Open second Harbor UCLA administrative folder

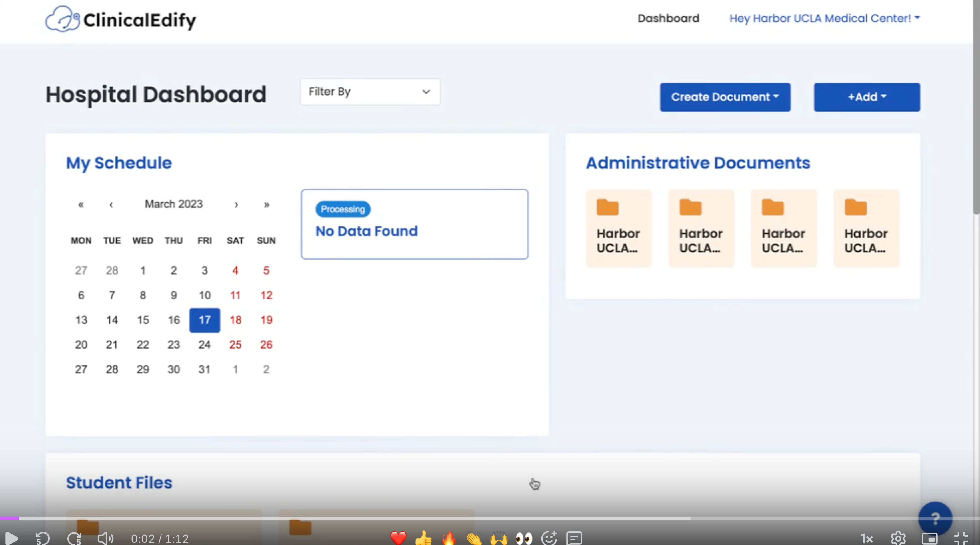(x=701, y=228)
